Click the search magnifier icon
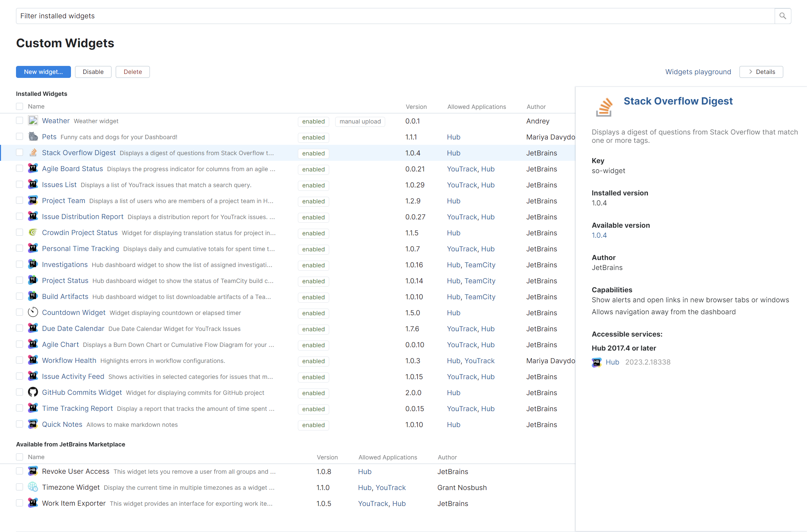 782,16
